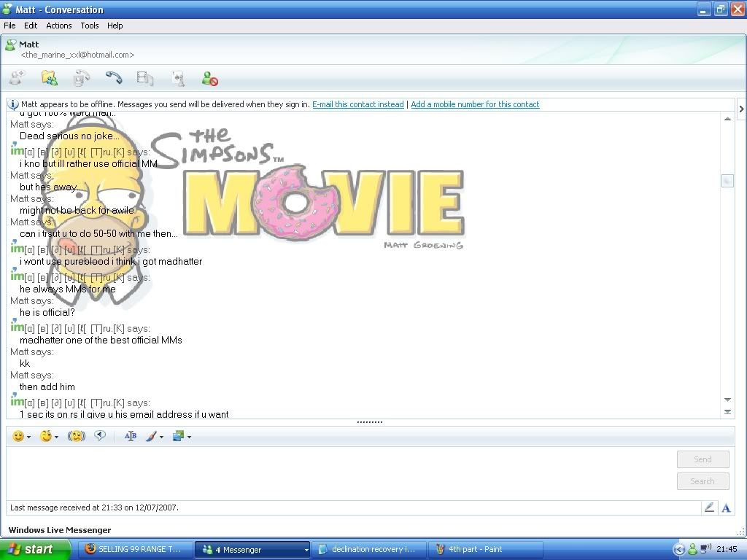Send a nudge with the shaking face icon

point(77,436)
